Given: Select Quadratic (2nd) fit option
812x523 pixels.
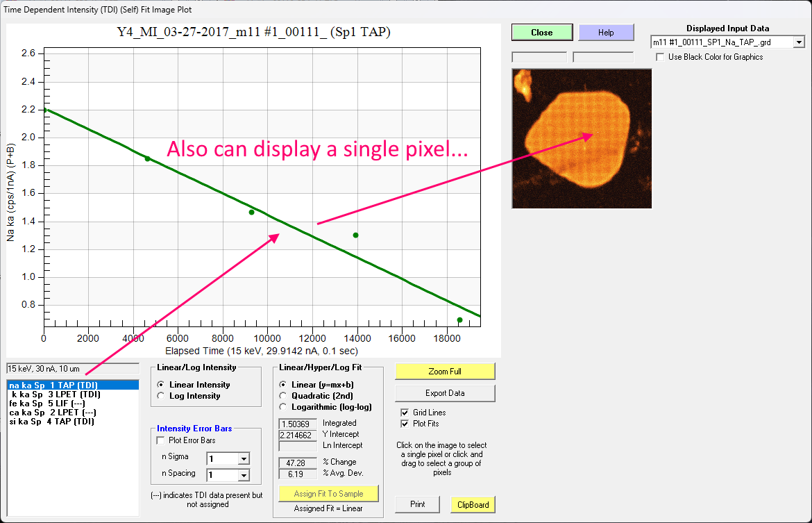Looking at the screenshot, I should pos(283,395).
